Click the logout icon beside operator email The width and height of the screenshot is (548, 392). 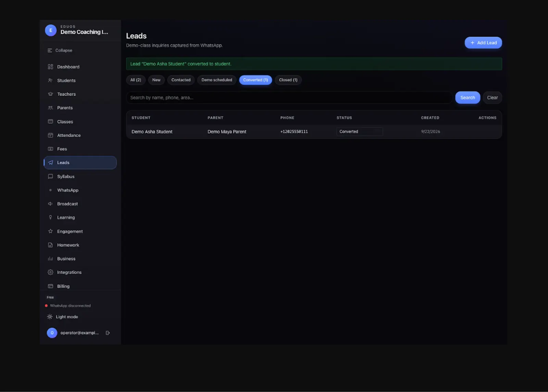pyautogui.click(x=108, y=333)
